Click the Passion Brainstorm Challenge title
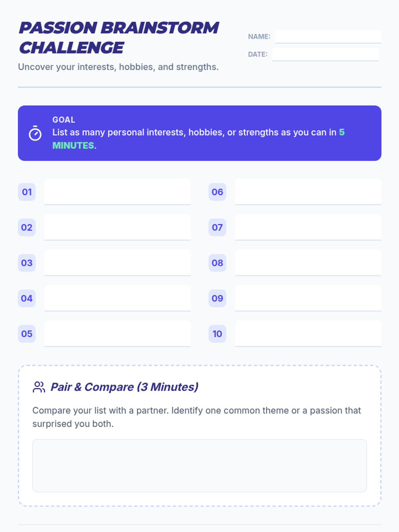The width and height of the screenshot is (399, 532). coord(118,38)
